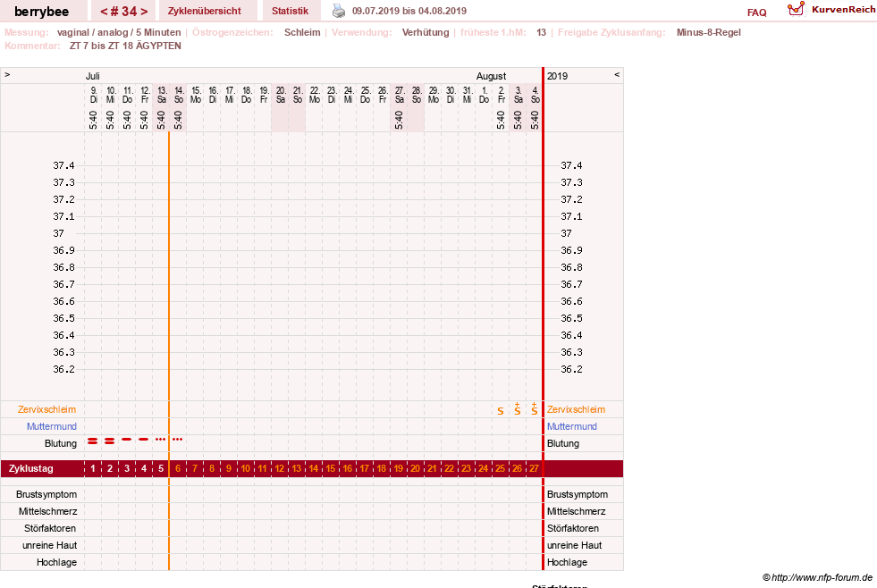Click the 9. Di date header
The image size is (877, 588).
coord(93,95)
